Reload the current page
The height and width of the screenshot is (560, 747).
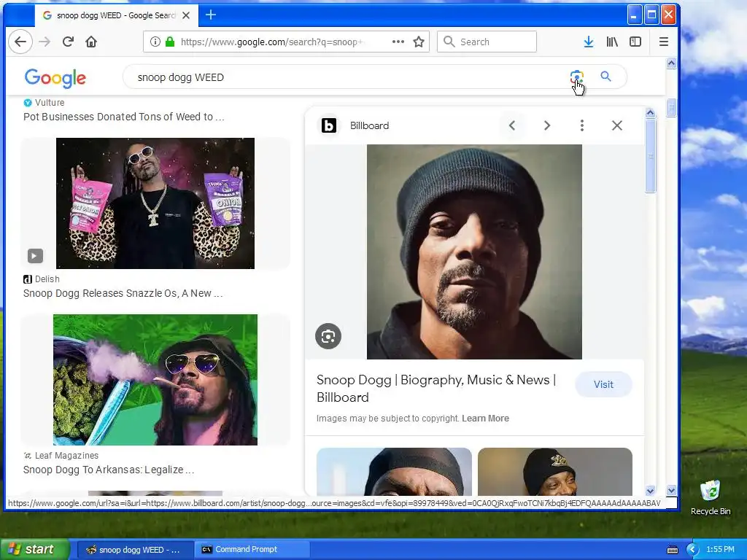click(x=68, y=42)
